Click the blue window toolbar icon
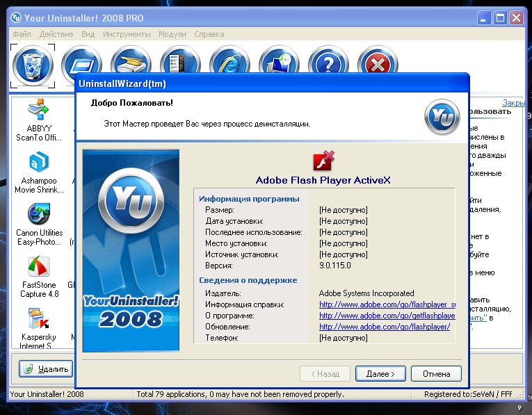532x415 pixels. [82, 59]
